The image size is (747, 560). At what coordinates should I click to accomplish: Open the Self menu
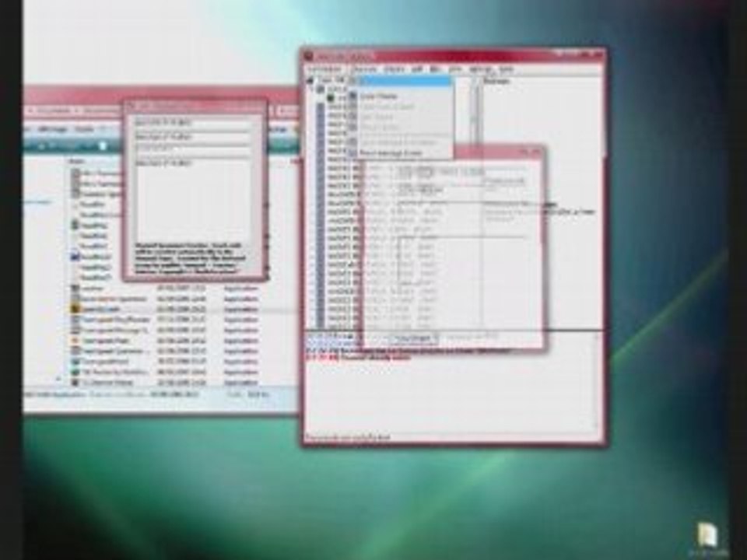coord(417,69)
